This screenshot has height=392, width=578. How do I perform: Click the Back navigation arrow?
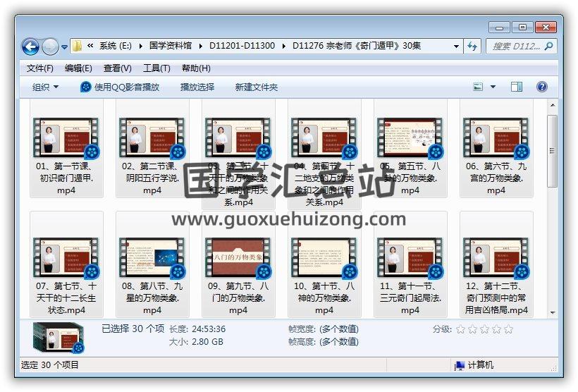coord(30,47)
